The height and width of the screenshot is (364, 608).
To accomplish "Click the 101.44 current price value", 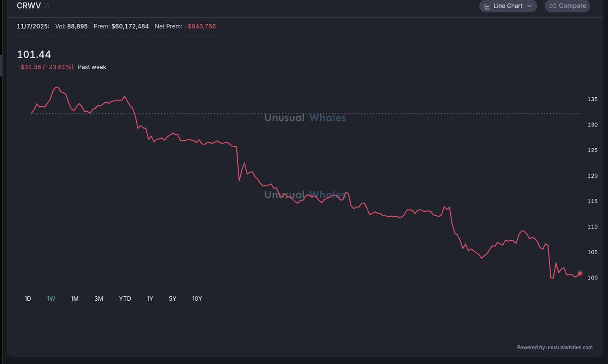I will click(34, 55).
